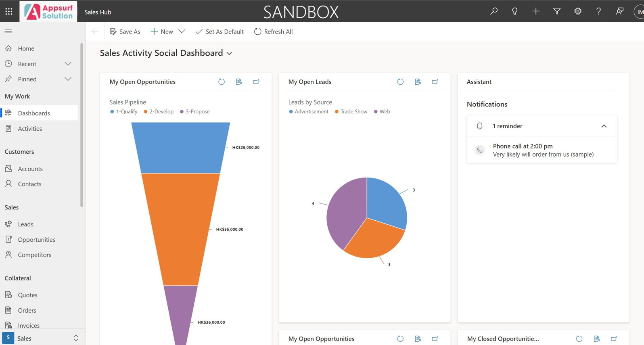Expand My Open Opportunities funnel chart
This screenshot has width=644, height=345.
click(x=256, y=82)
